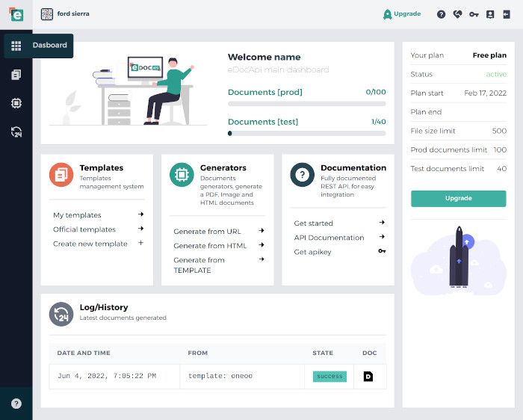Click the Documents [test] progress bar
The image size is (523, 420).
tap(307, 134)
